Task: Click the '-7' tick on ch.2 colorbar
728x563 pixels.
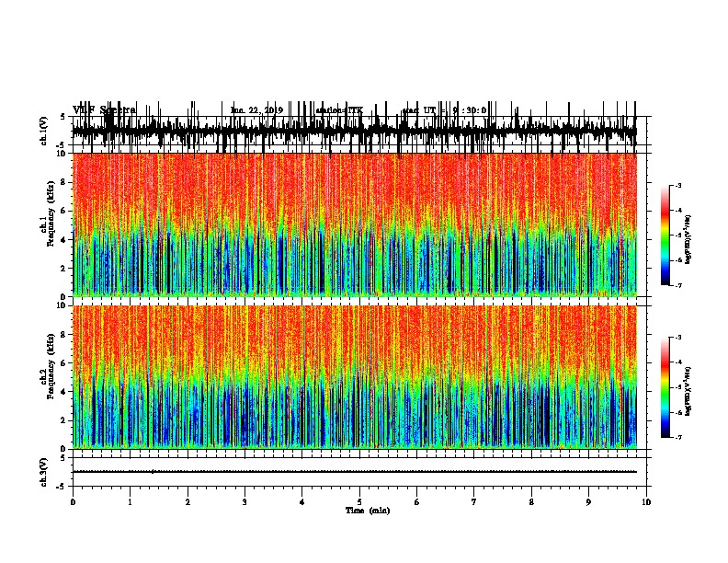Action: click(678, 437)
